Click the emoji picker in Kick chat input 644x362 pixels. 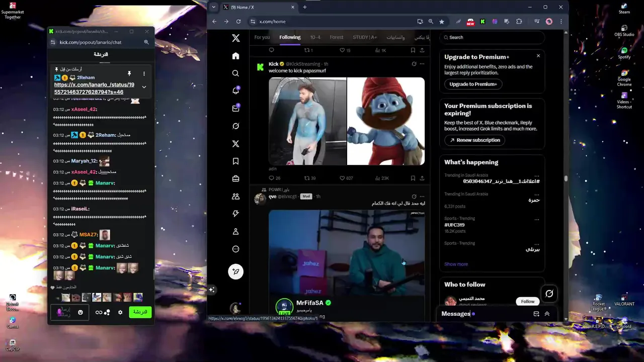80,312
